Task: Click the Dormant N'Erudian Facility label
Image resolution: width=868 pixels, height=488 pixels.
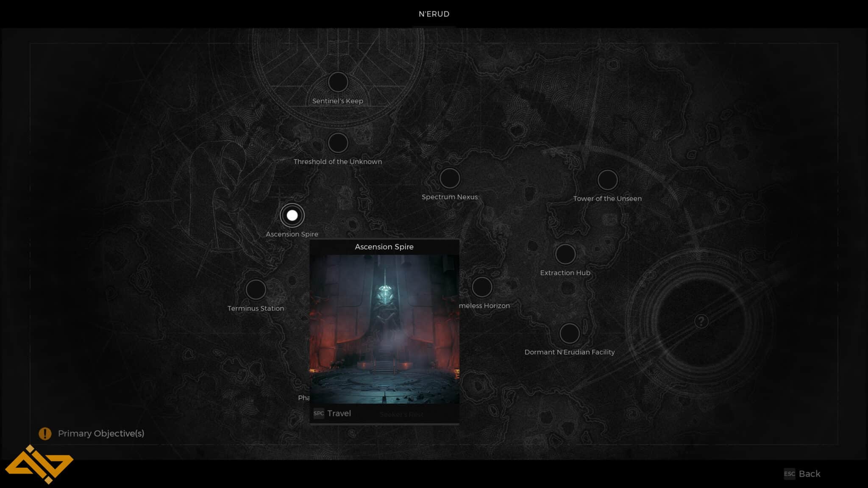Action: [570, 352]
